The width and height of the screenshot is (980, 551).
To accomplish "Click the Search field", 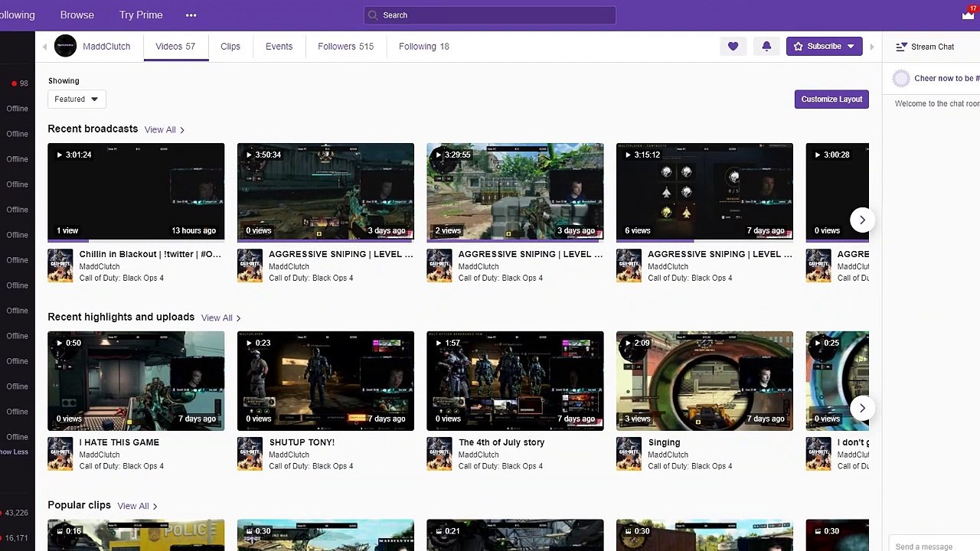I will click(x=490, y=15).
